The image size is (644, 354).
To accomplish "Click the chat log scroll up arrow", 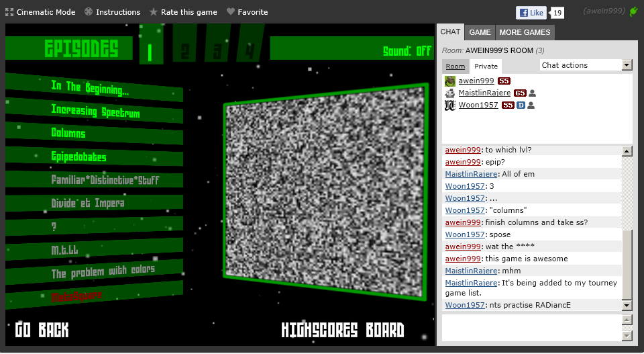I will [627, 151].
